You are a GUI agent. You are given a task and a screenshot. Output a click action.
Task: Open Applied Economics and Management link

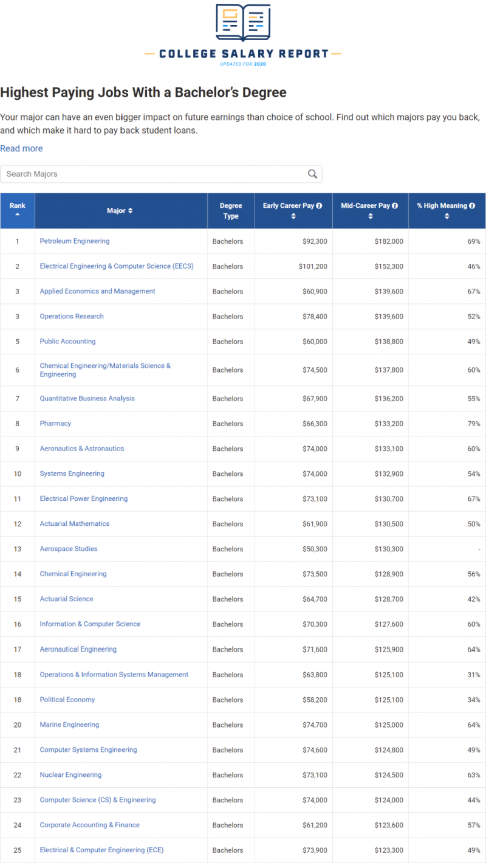tap(97, 291)
